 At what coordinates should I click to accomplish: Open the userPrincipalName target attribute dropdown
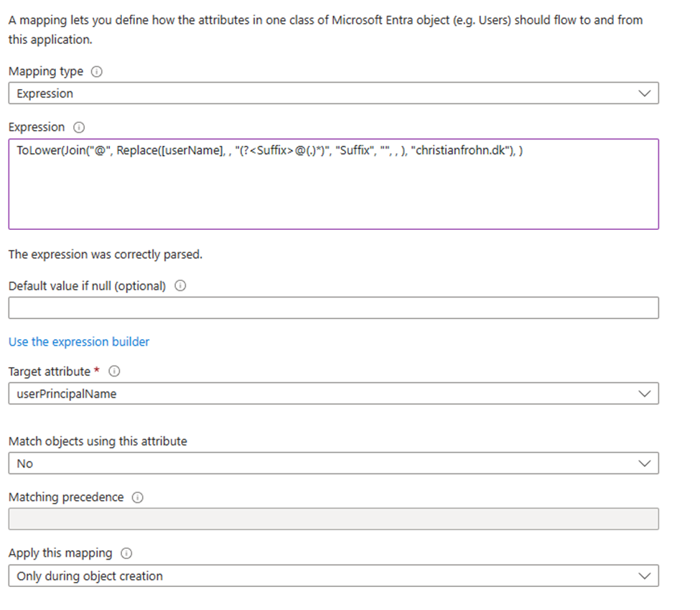(x=333, y=393)
